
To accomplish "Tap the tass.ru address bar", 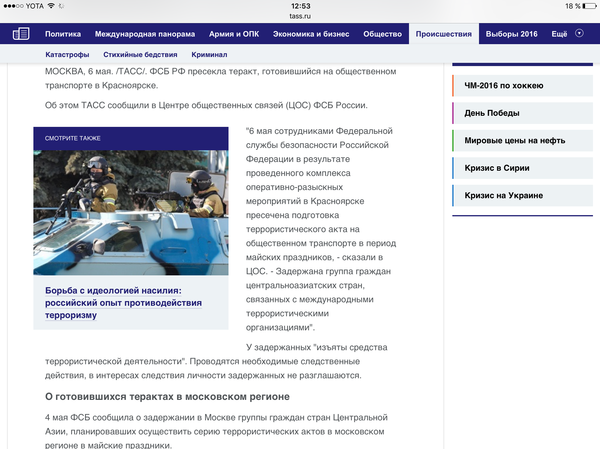I will pos(300,16).
